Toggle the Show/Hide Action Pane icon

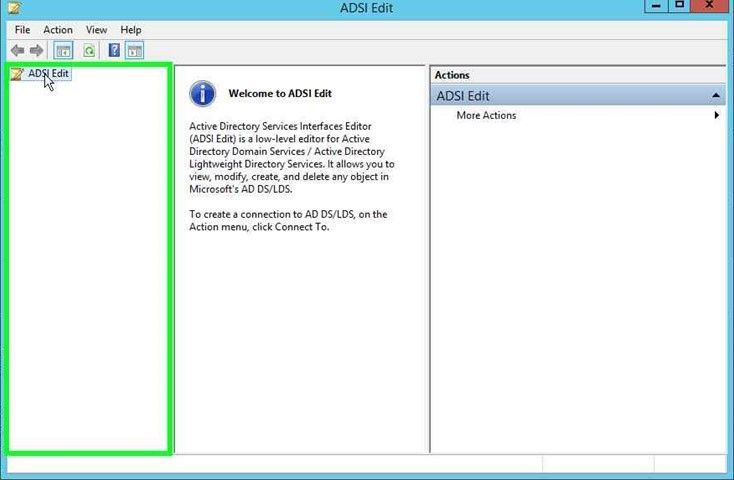coord(135,51)
